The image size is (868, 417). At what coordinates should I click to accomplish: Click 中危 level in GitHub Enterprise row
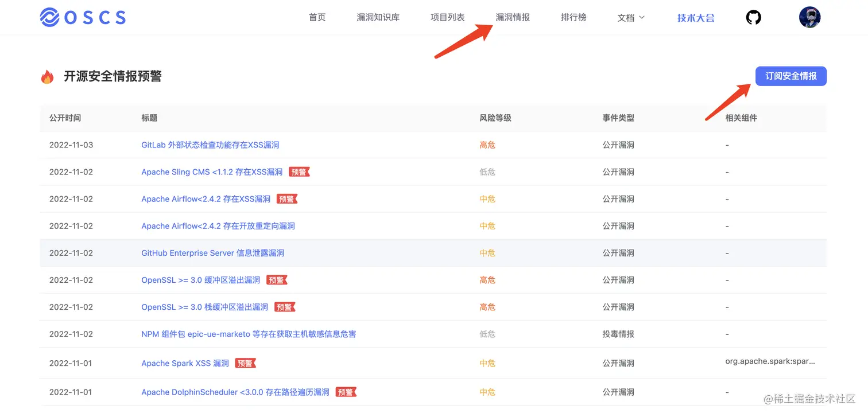487,253
